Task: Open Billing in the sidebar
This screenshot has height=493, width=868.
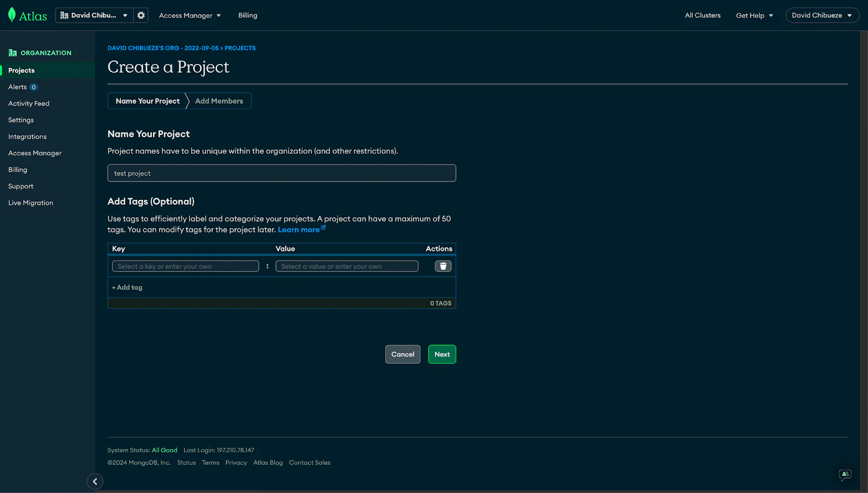Action: pos(17,169)
